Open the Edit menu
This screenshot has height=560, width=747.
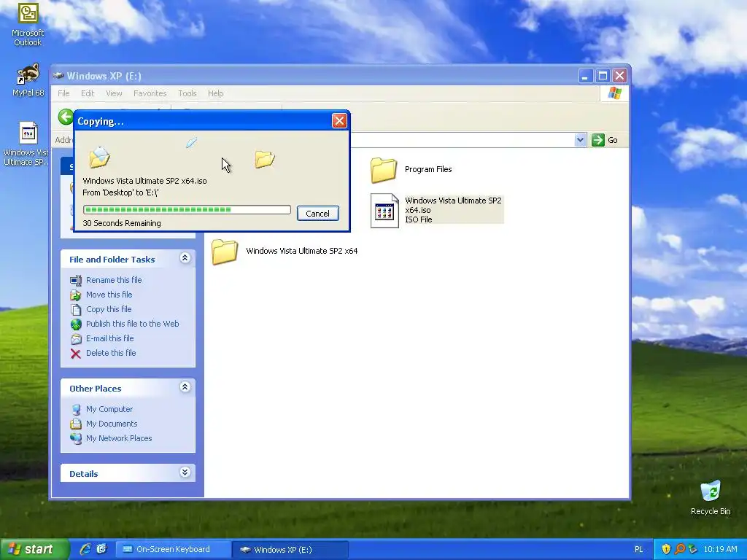point(88,93)
